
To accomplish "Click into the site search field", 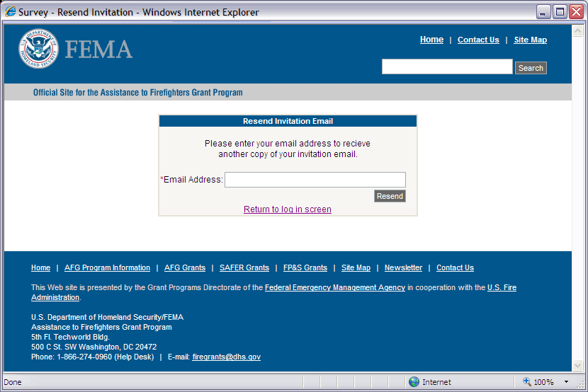I will 447,67.
